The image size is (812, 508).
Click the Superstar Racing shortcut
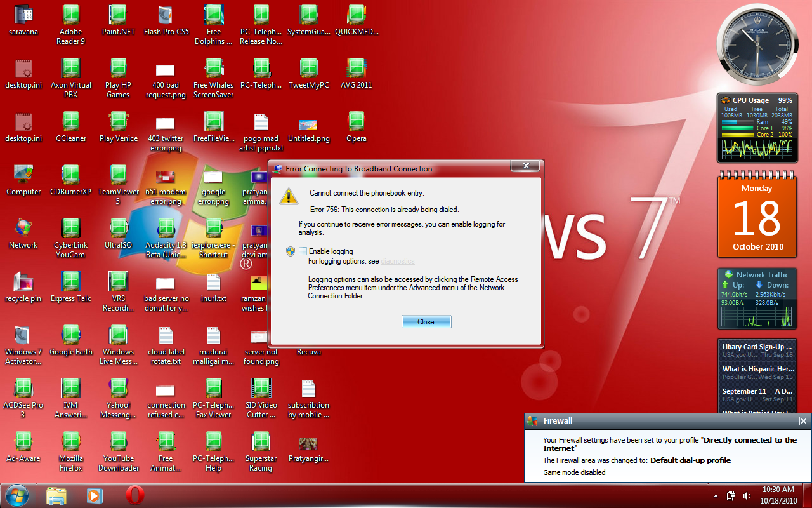pyautogui.click(x=261, y=452)
